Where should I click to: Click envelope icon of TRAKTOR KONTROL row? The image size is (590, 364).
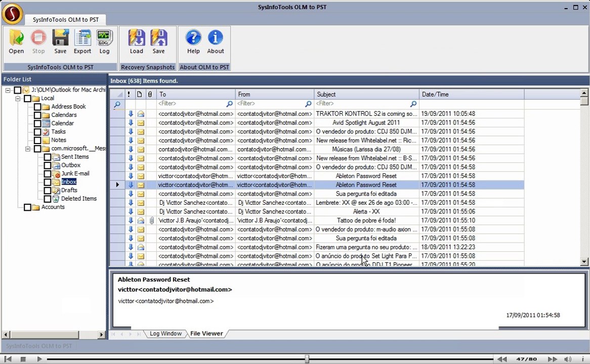[x=141, y=114]
